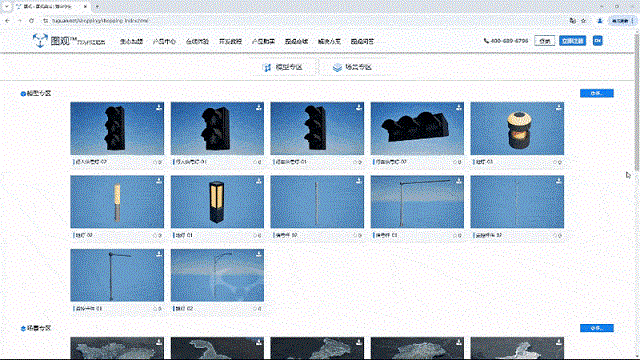Viewport: 640px width, 360px height.
Task: Click the browser back arrow
Action: click(x=7, y=20)
